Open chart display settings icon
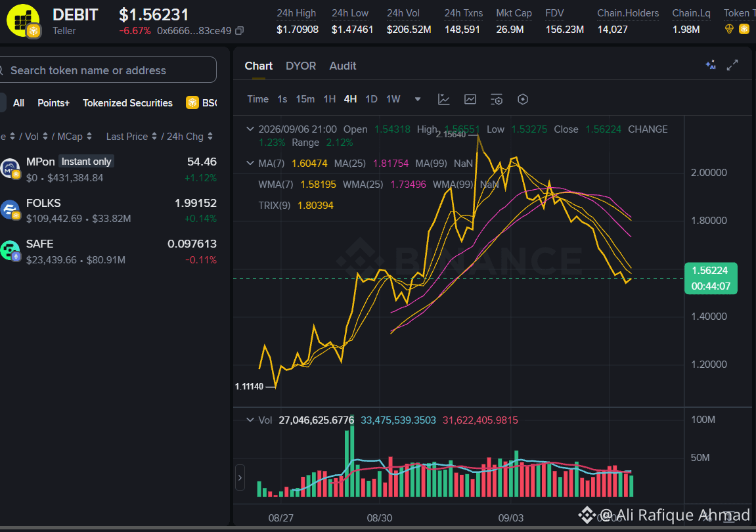 coord(496,99)
